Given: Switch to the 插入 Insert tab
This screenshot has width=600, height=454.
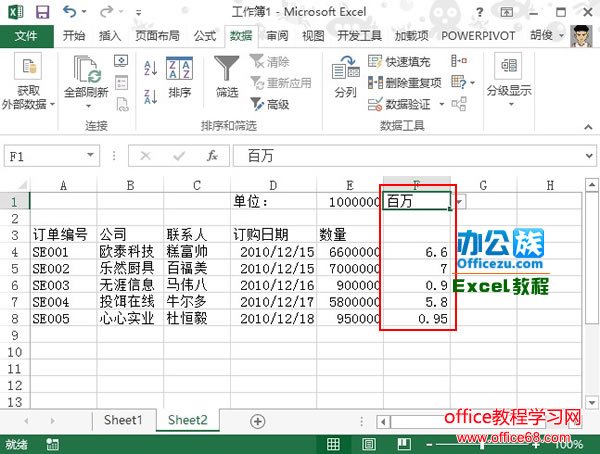Looking at the screenshot, I should [x=110, y=36].
